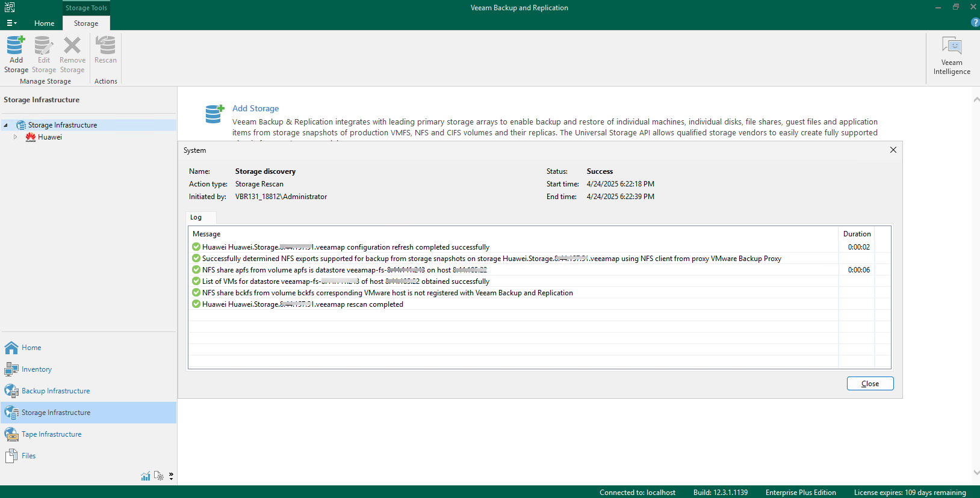
Task: Switch to the Home ribbon tab
Action: point(44,23)
